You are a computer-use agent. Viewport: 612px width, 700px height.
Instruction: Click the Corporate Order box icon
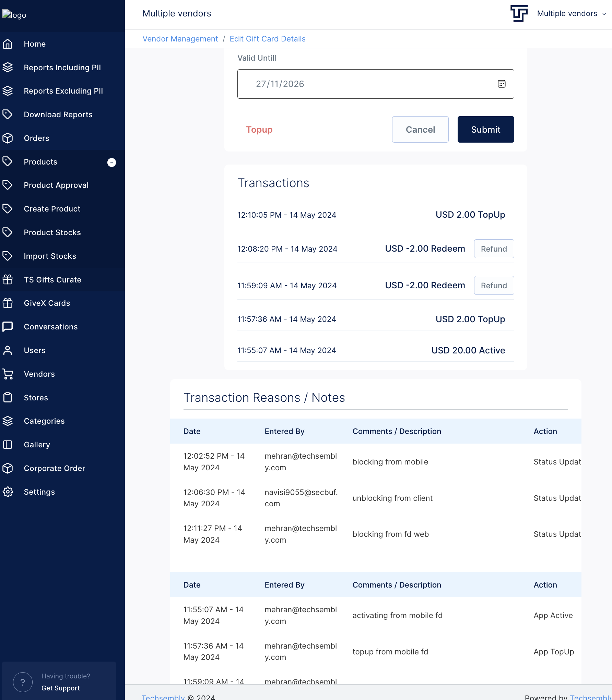pos(8,468)
